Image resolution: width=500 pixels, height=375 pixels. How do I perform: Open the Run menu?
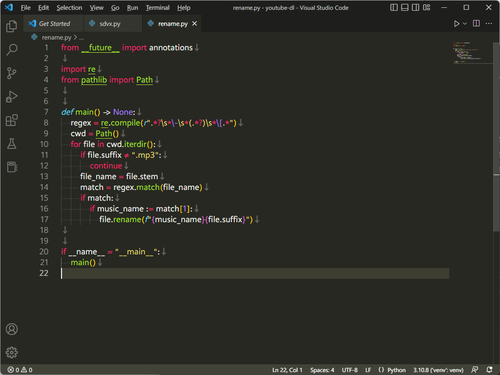[x=132, y=8]
